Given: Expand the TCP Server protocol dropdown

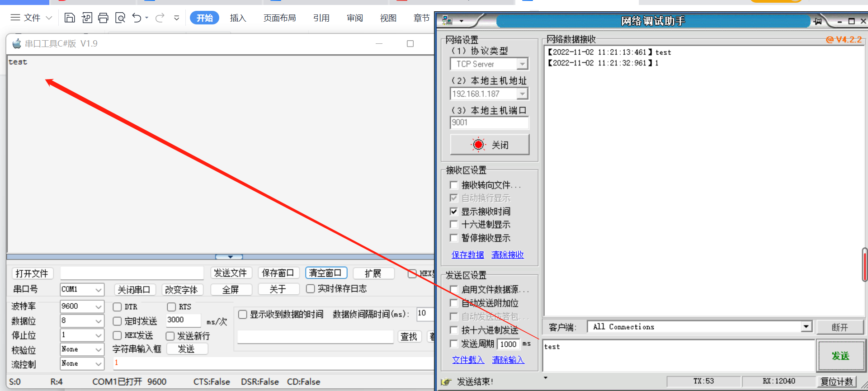Looking at the screenshot, I should tap(522, 64).
